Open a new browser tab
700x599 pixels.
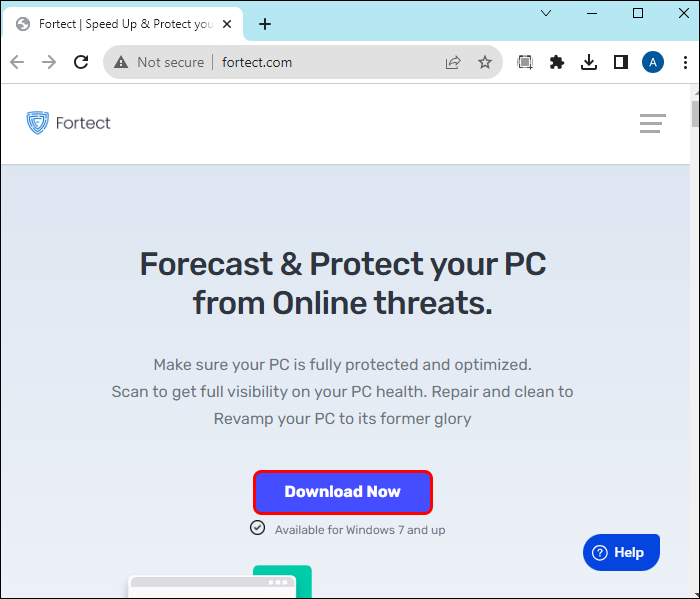coord(265,24)
